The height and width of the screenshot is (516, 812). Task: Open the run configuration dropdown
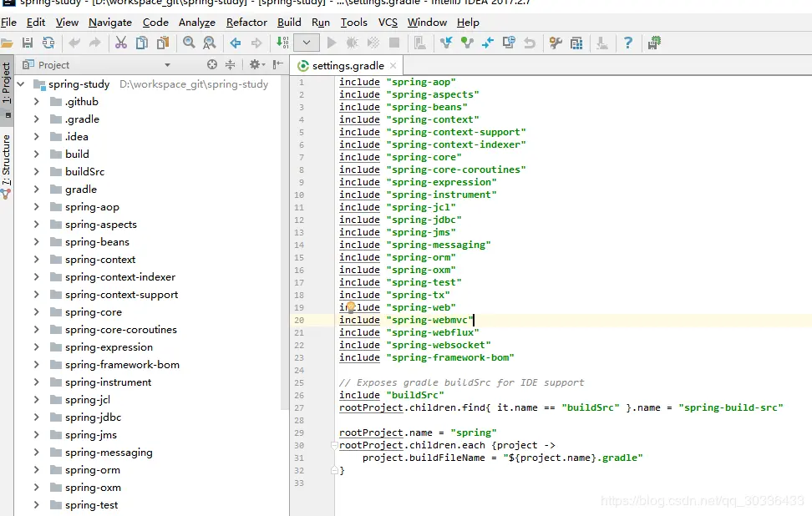(x=306, y=43)
